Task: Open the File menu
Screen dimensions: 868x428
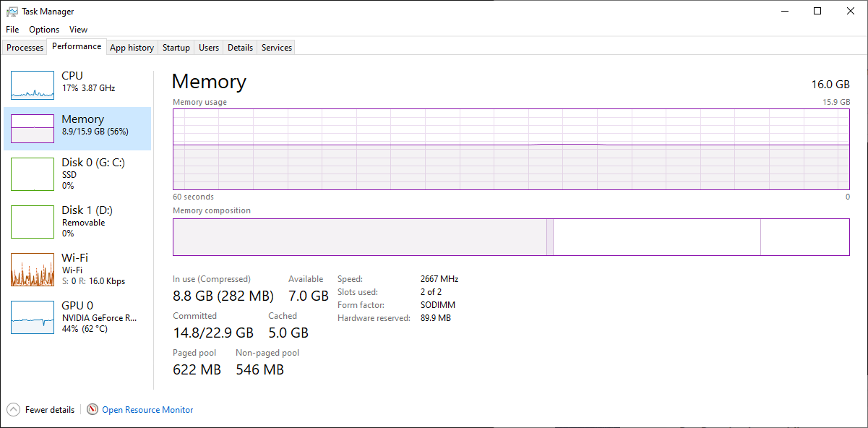Action: (12, 30)
